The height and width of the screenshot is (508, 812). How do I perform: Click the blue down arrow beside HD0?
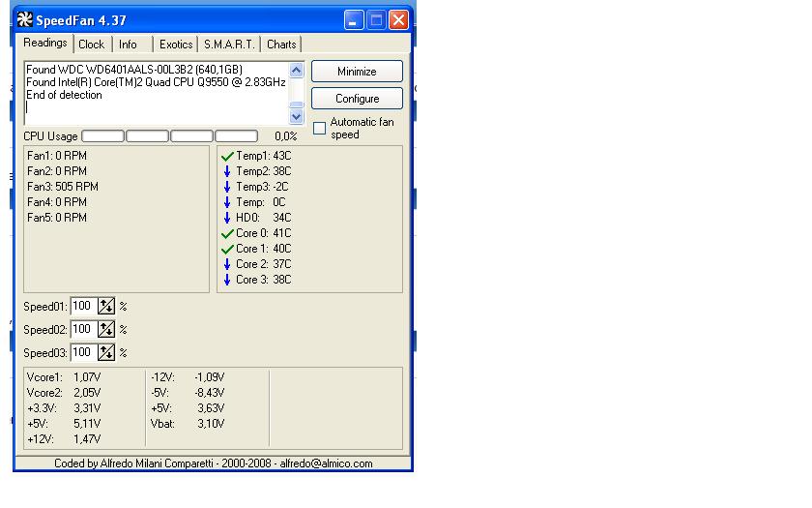click(x=227, y=218)
